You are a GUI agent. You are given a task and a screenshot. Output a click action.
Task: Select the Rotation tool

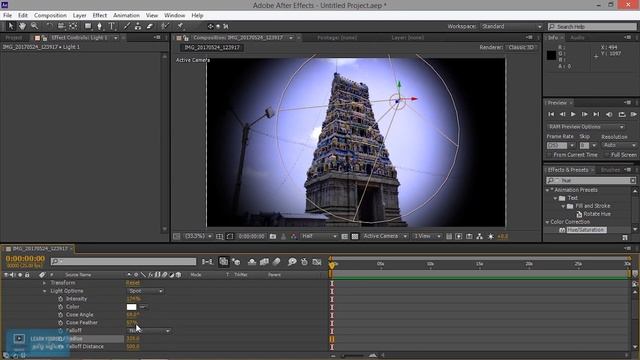coord(49,26)
